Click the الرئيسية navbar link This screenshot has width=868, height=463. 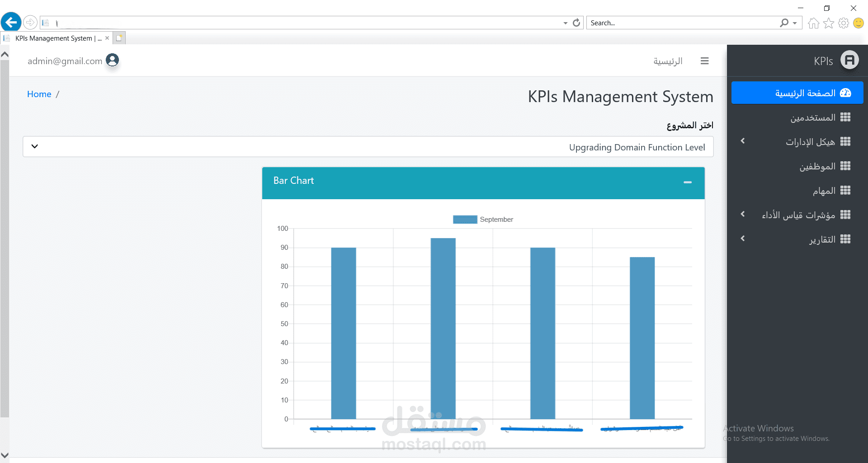click(668, 61)
